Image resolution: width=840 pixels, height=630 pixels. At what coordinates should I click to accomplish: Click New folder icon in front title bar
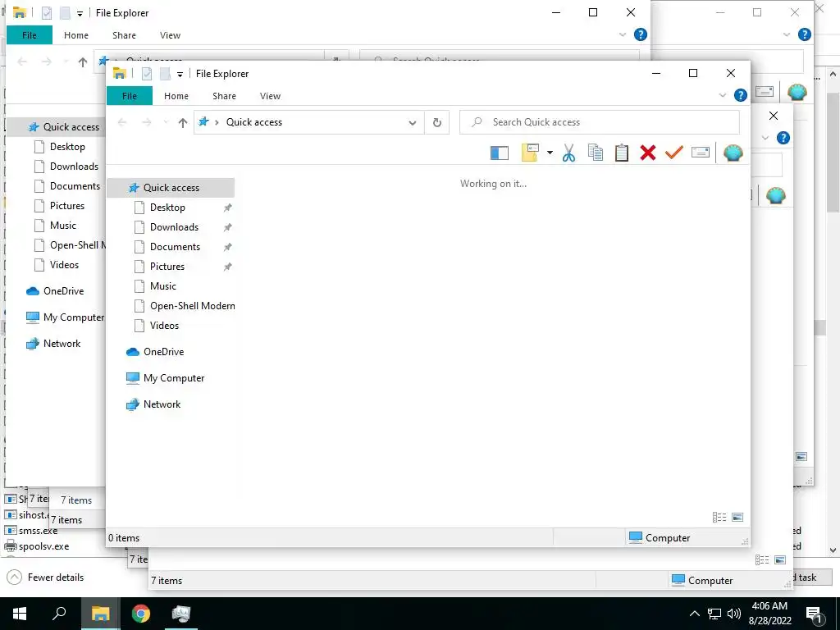pyautogui.click(x=165, y=73)
